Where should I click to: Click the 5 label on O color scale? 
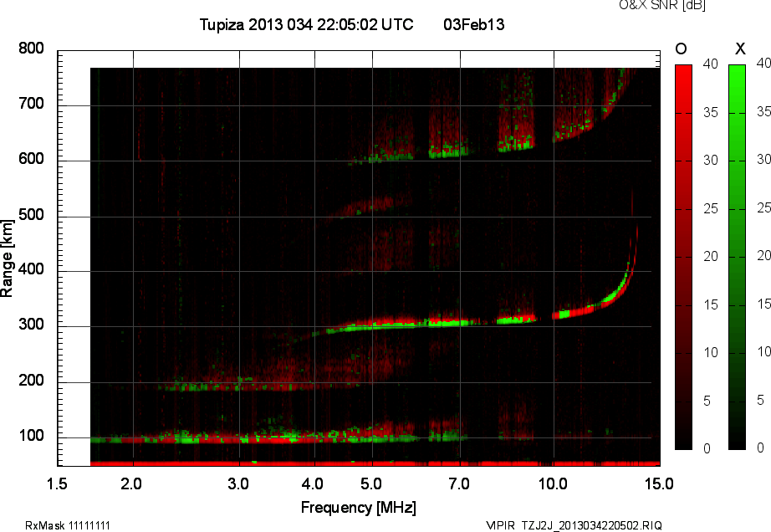pos(707,402)
